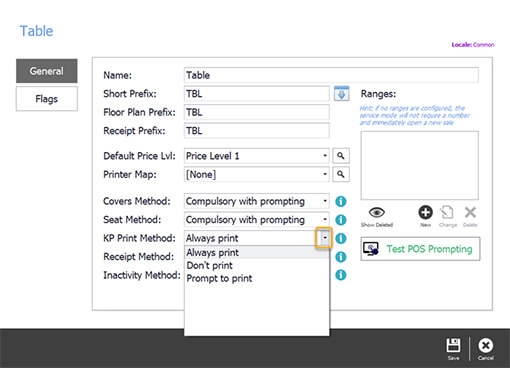Choose Always print in dropdown list
The image size is (510, 368).
257,252
